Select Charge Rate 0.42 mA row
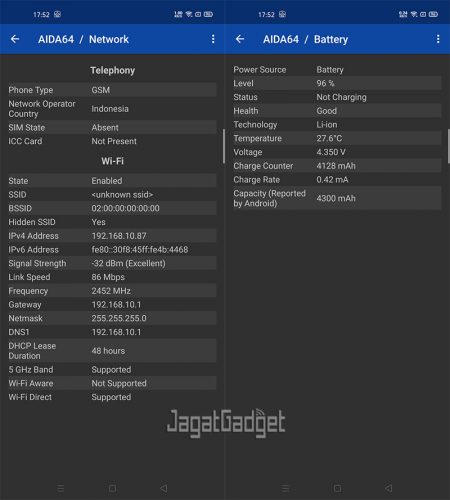 click(337, 179)
